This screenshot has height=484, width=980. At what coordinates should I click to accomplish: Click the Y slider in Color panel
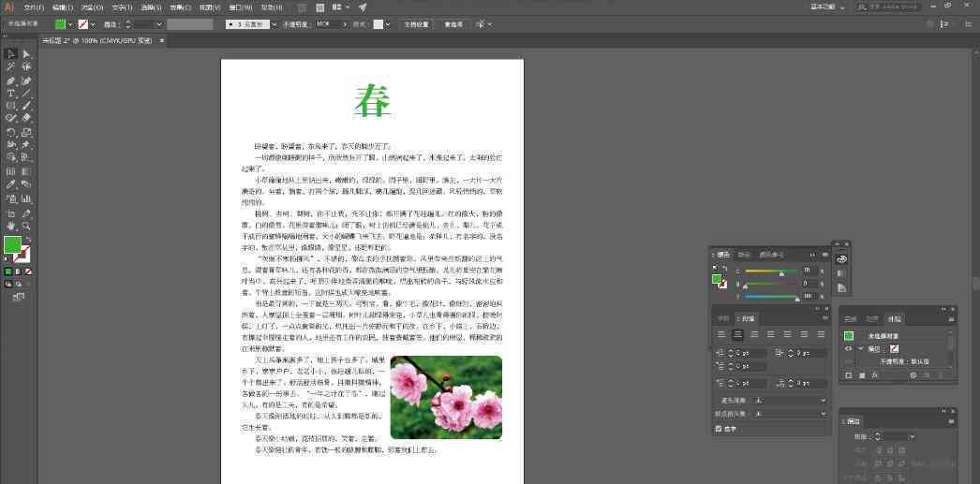point(772,298)
